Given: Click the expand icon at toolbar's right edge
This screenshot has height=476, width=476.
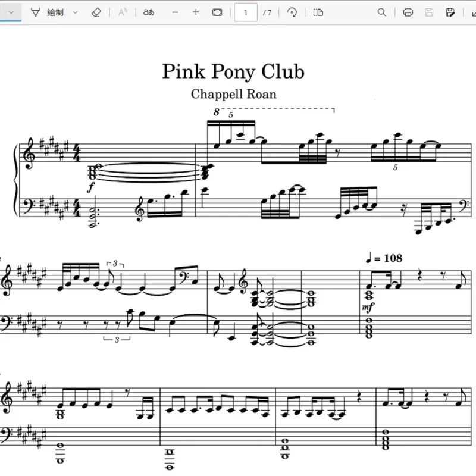Looking at the screenshot, I should (x=473, y=12).
